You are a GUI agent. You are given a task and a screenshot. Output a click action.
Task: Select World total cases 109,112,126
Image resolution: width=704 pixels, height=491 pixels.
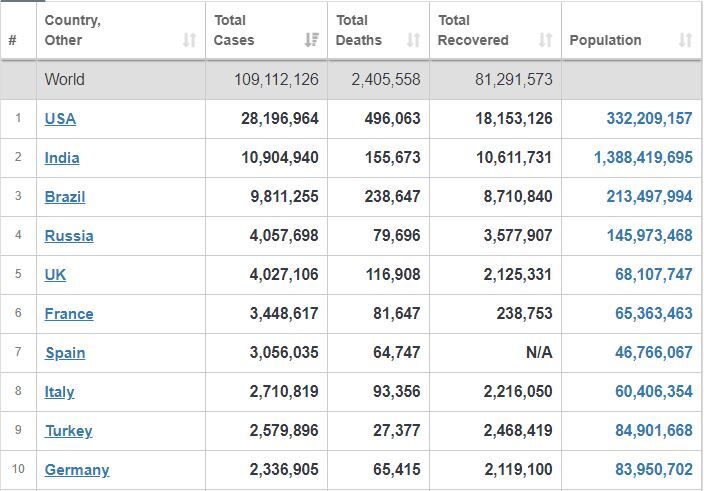[x=276, y=79]
